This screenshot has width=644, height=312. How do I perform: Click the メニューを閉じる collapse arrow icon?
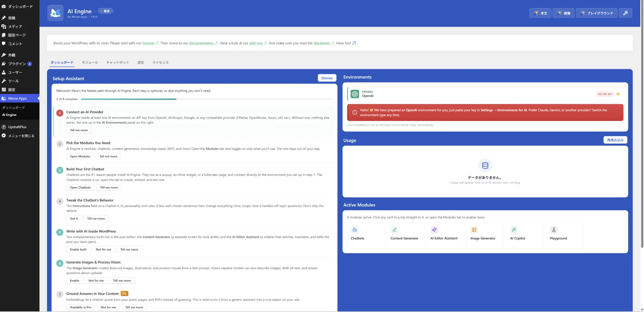point(4,136)
